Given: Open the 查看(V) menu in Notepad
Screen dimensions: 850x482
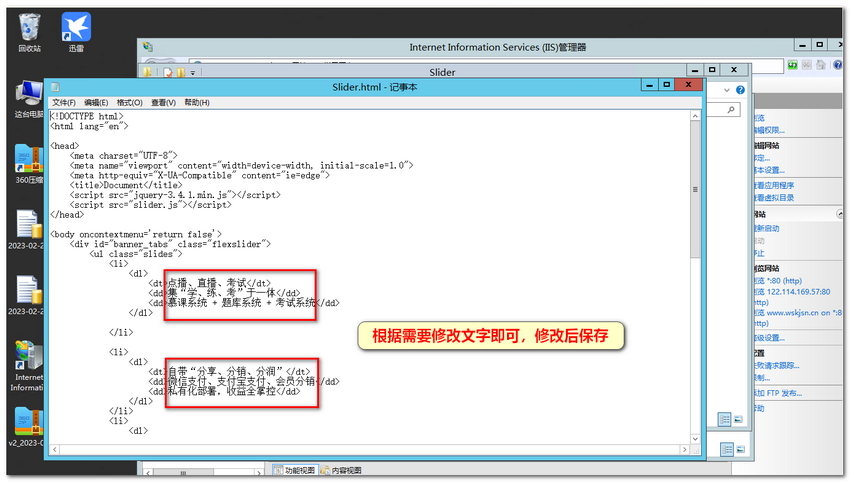Looking at the screenshot, I should pos(163,102).
